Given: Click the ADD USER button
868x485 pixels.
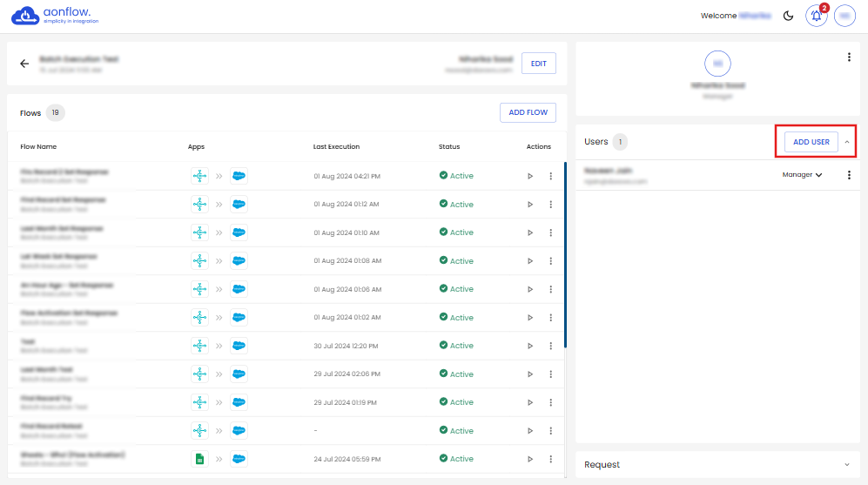Looking at the screenshot, I should pyautogui.click(x=811, y=142).
